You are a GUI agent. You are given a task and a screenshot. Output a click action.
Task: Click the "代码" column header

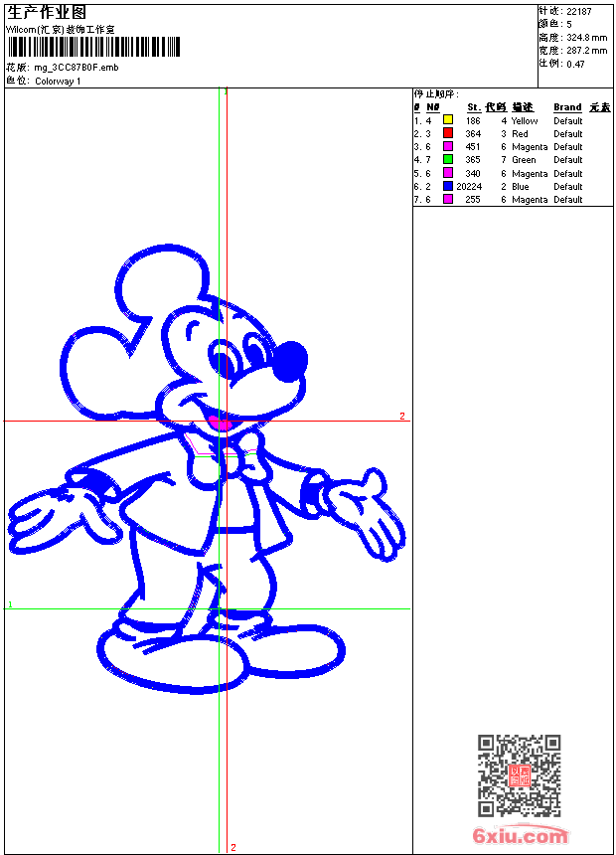(x=496, y=107)
